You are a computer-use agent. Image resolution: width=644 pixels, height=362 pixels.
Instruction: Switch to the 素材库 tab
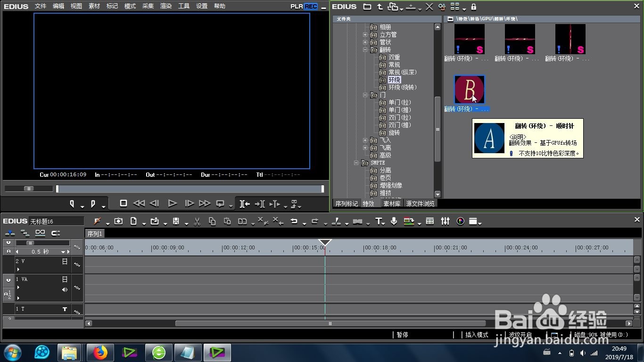pyautogui.click(x=392, y=204)
